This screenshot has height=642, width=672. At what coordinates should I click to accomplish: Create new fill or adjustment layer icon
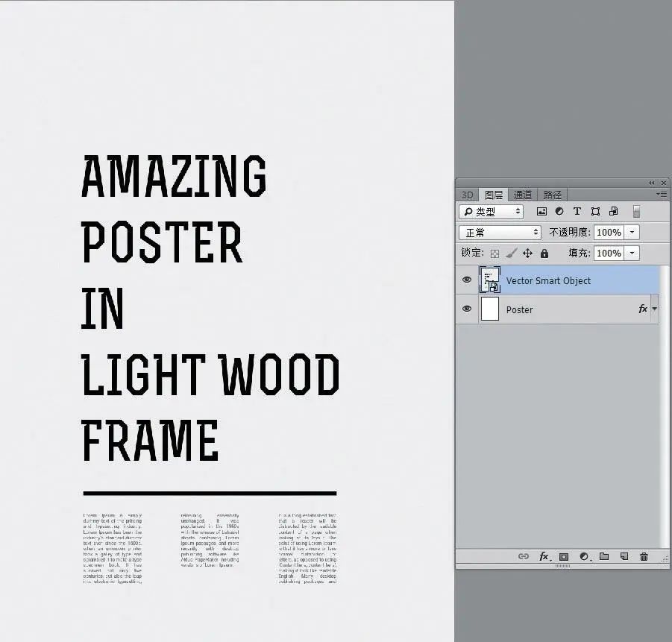click(584, 557)
